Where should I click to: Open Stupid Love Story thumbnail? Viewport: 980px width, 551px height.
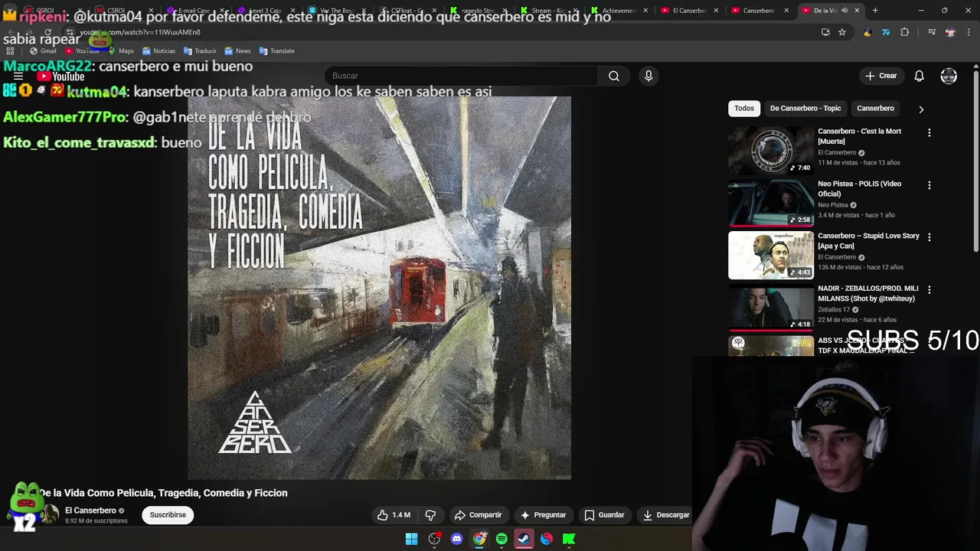coord(771,255)
